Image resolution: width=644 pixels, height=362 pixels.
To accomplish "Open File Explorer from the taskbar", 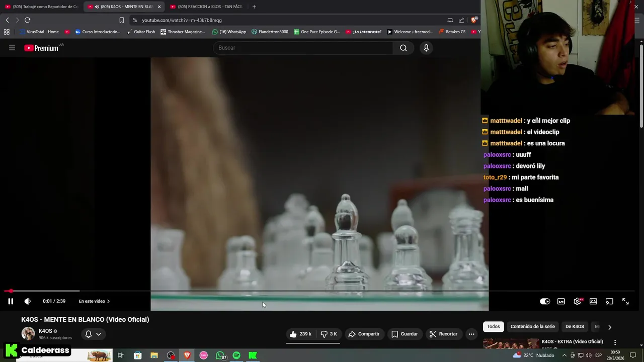I will pyautogui.click(x=154, y=355).
